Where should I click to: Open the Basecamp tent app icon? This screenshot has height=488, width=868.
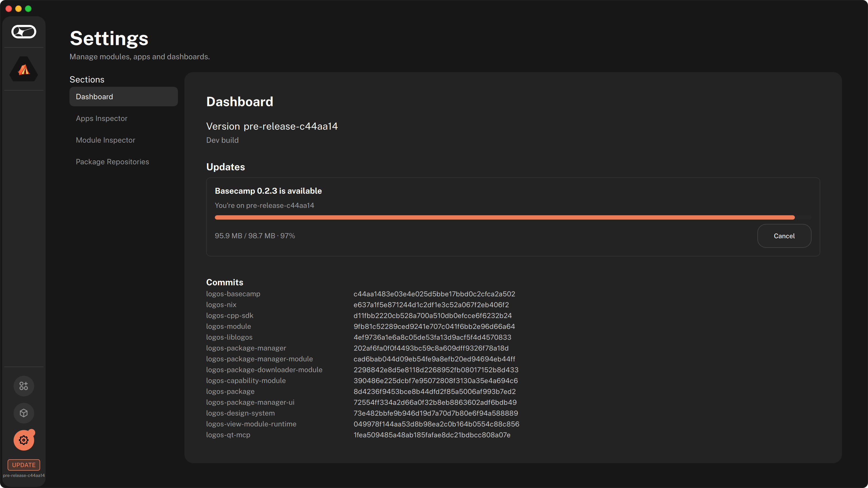point(24,69)
